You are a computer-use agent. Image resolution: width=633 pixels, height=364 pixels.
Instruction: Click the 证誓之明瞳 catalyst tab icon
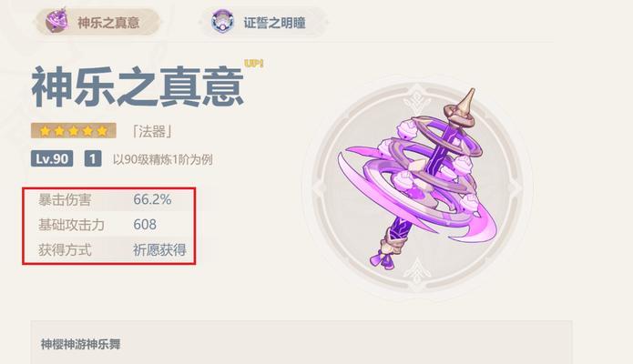point(223,22)
